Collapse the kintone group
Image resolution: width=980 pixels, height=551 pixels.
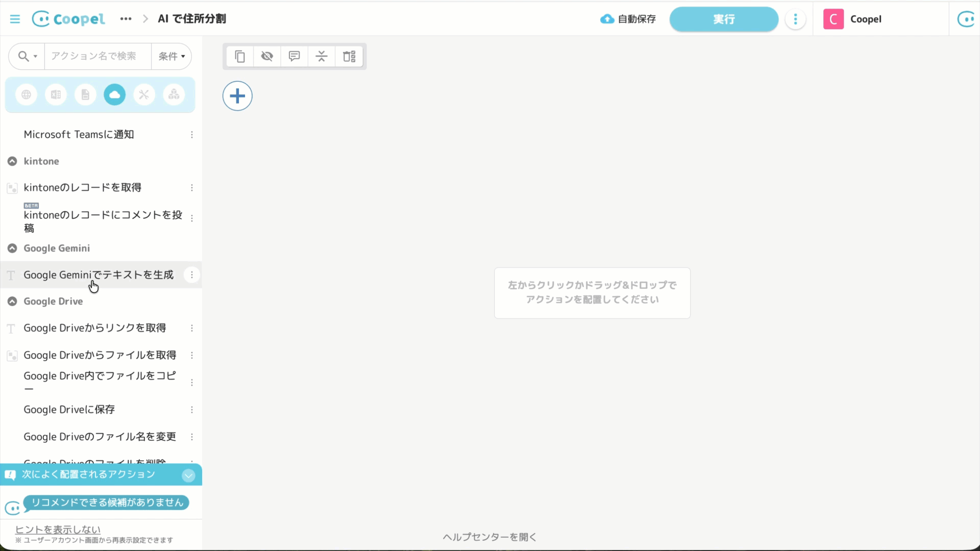[12, 161]
